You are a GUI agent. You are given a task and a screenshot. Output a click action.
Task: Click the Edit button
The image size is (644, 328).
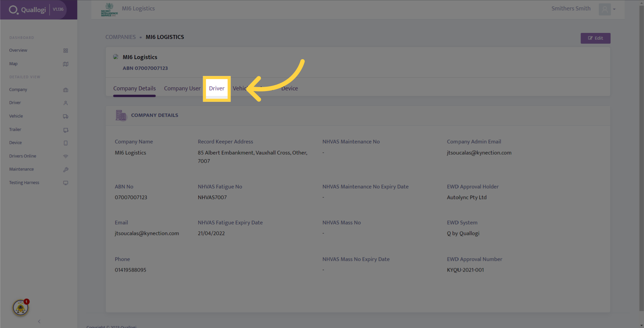click(595, 38)
